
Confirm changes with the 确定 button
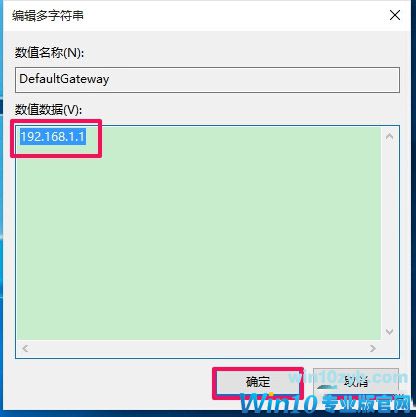258,382
